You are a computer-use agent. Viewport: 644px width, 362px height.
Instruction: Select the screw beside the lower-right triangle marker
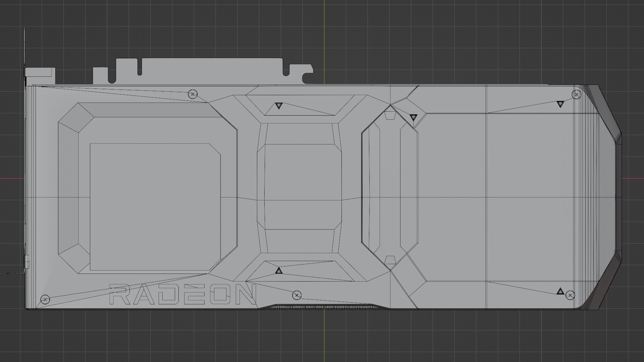(570, 295)
